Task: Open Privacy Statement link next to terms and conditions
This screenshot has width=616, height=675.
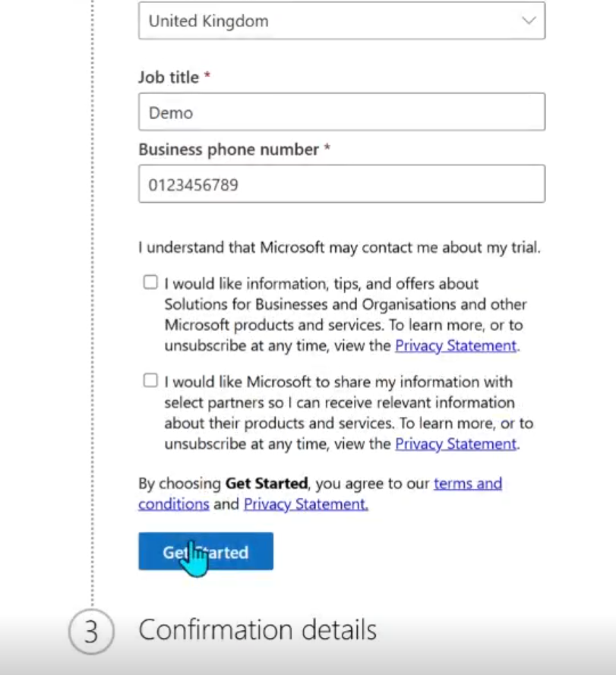Action: 305,504
